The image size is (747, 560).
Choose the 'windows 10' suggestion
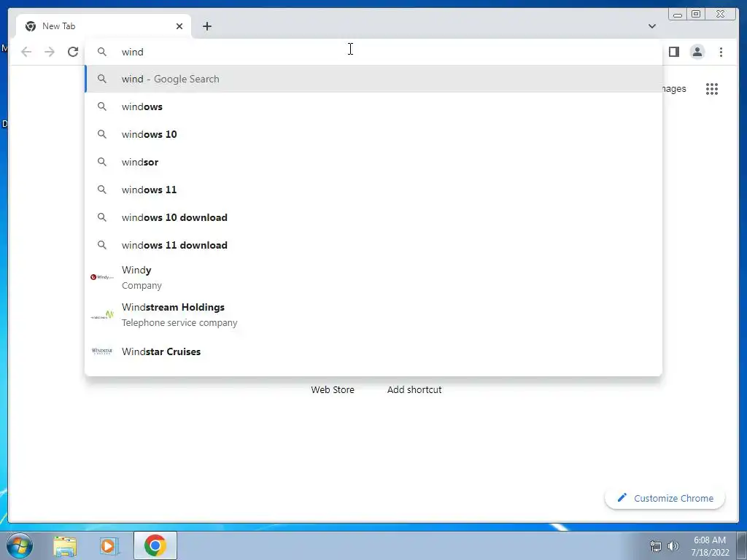(x=373, y=134)
